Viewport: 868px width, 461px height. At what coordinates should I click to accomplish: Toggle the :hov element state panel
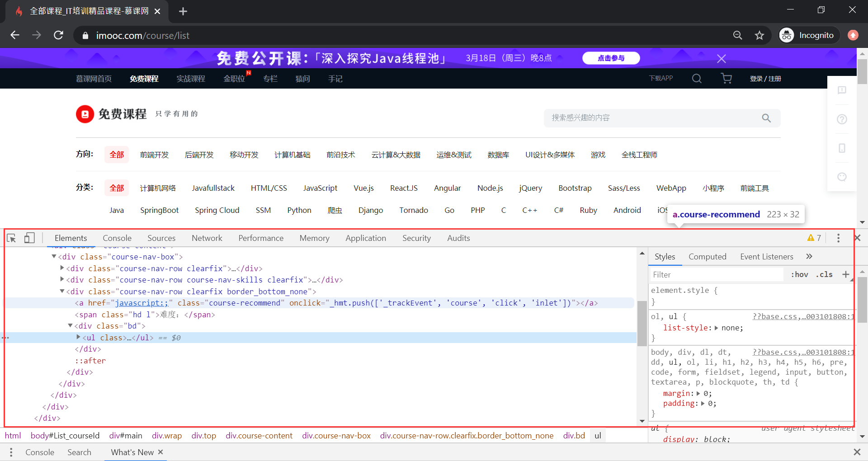799,274
